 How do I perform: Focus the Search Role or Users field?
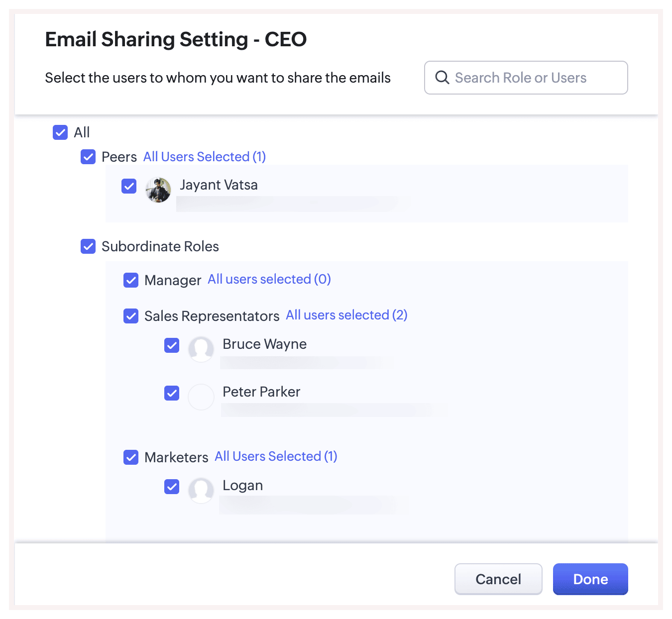pos(533,78)
